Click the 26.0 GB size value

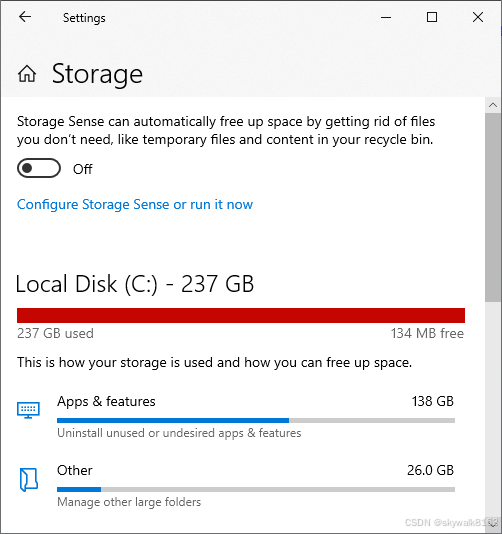pos(430,470)
